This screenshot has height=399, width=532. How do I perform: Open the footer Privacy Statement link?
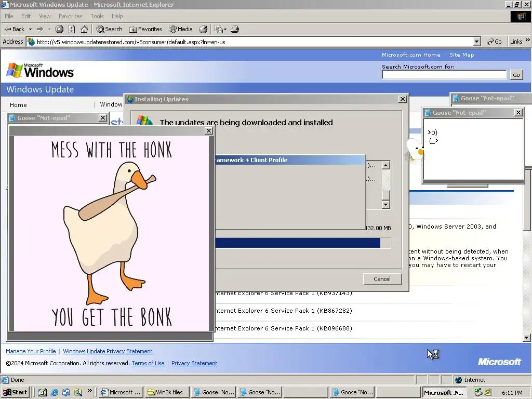tap(194, 363)
